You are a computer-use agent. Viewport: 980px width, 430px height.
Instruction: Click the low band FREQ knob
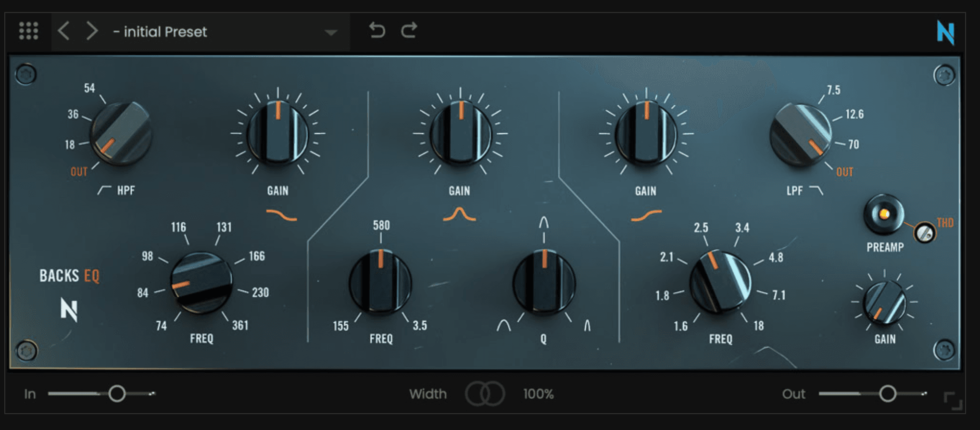[201, 283]
